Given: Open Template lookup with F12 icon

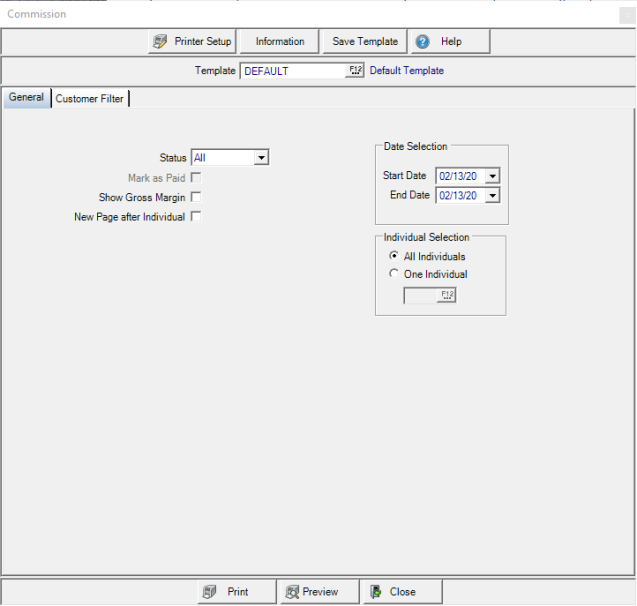Looking at the screenshot, I should click(x=355, y=71).
